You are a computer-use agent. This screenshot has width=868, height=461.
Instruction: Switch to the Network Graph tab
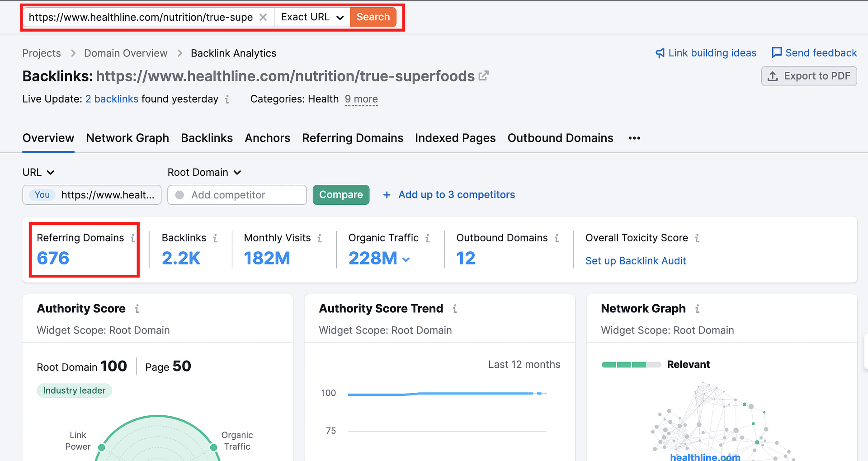(127, 138)
